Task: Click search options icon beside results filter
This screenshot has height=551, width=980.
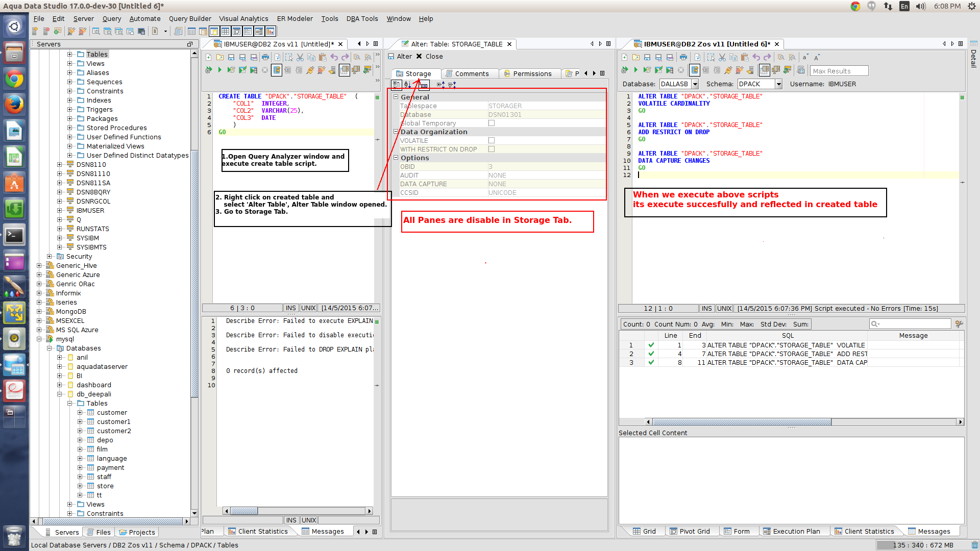Action: point(959,324)
